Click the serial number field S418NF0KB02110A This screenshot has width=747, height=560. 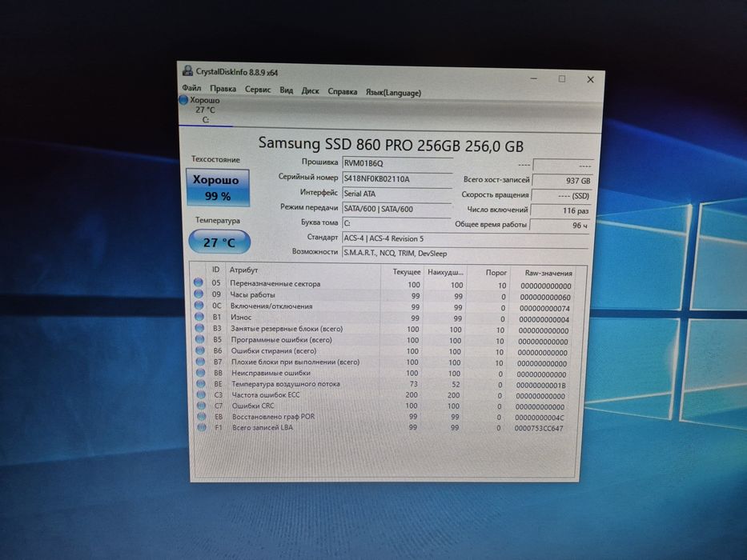click(x=397, y=179)
